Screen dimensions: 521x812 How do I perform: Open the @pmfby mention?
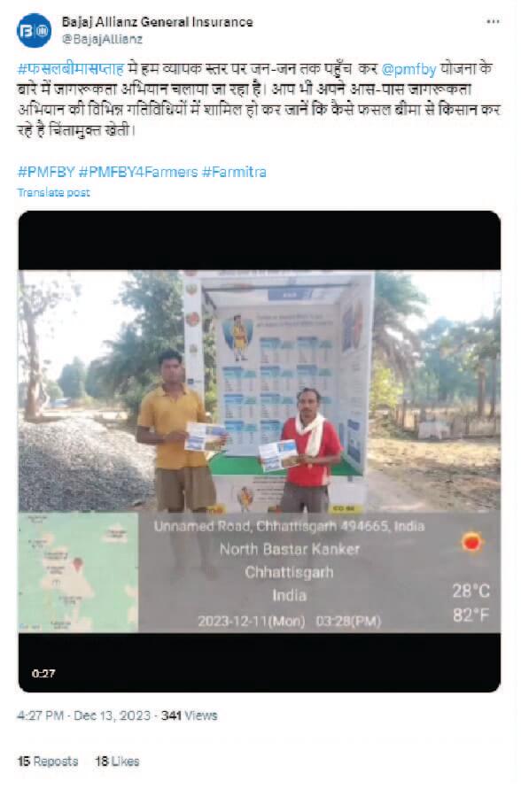tap(408, 69)
